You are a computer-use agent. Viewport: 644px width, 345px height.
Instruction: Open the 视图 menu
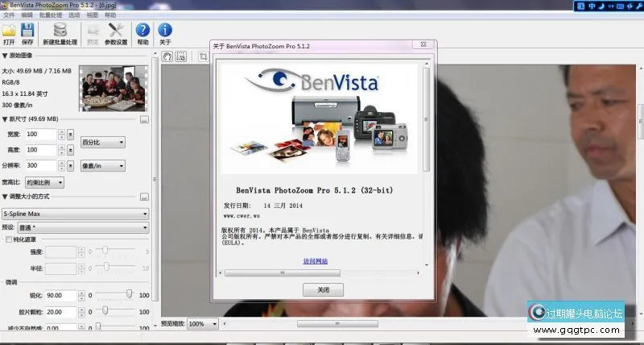[x=93, y=15]
